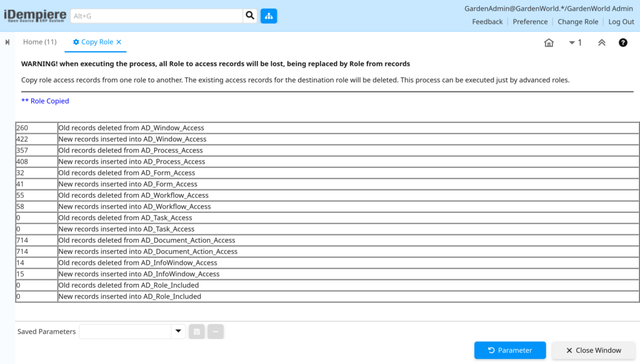This screenshot has height=364, width=640.
Task: Click the save parameters disk icon
Action: (197, 332)
